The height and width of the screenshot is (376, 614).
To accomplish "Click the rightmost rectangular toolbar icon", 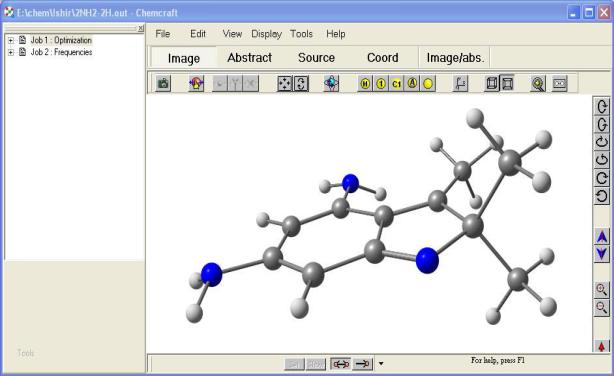I will click(559, 83).
